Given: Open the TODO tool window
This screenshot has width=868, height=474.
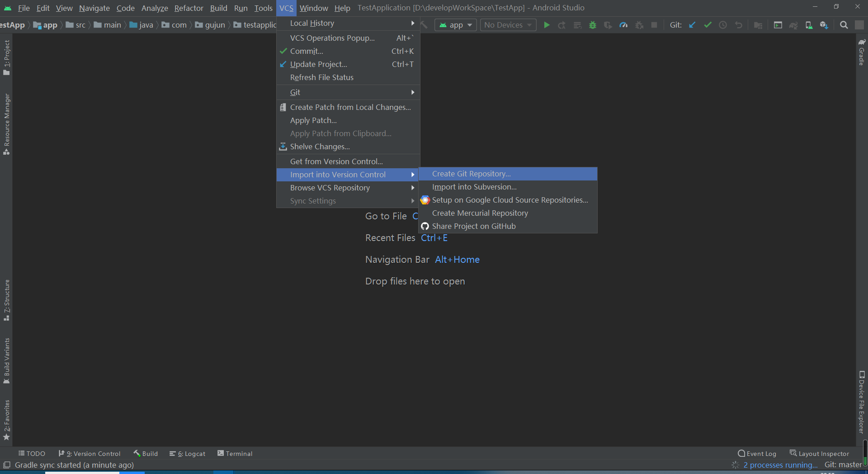Looking at the screenshot, I should coord(32,454).
